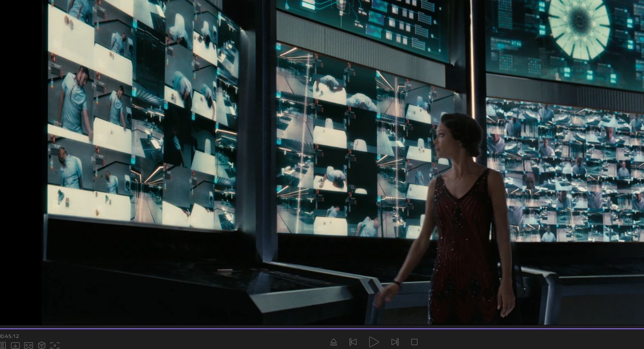Click the eject/open file button
This screenshot has width=644, height=349.
pos(334,342)
